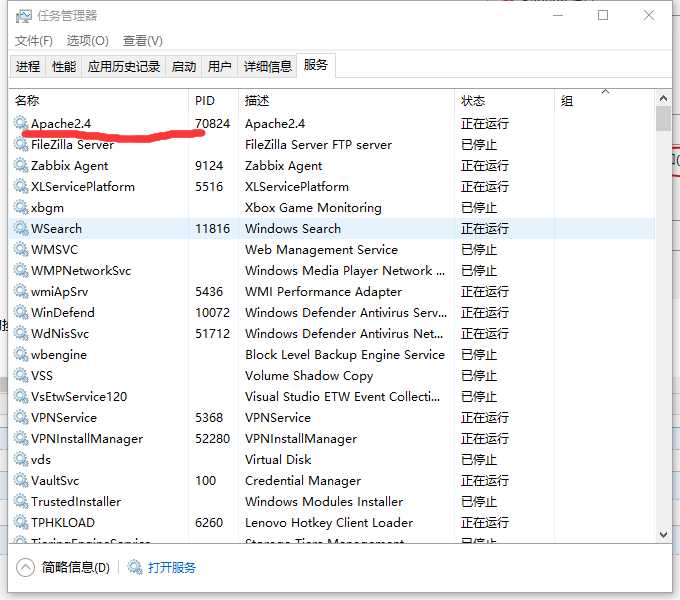Collapse to 简略信息 with the circle arrow

pos(25,567)
